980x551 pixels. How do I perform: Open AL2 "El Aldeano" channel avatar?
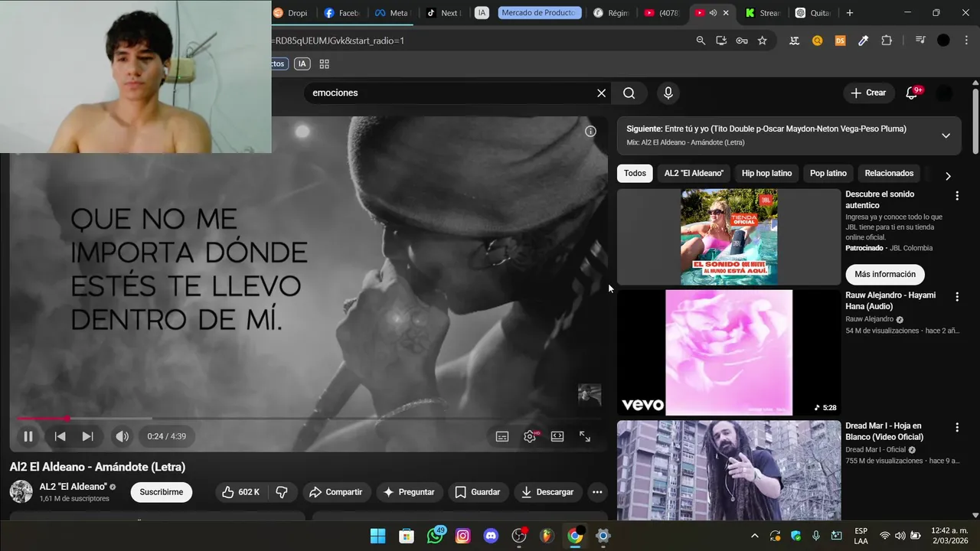[x=21, y=492]
